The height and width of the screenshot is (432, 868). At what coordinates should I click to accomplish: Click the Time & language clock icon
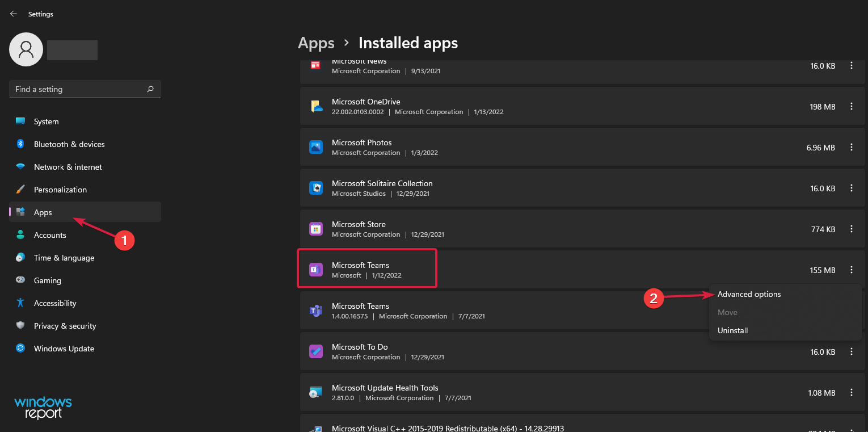pos(20,258)
